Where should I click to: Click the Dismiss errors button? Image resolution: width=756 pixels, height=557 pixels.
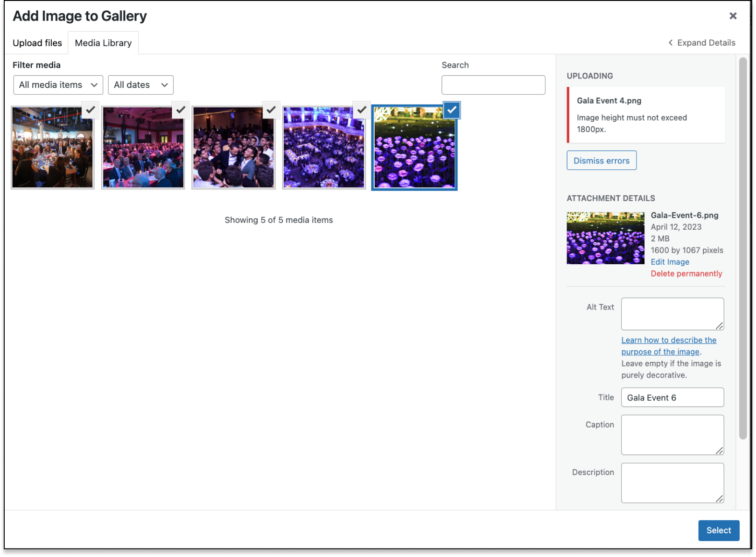(601, 160)
